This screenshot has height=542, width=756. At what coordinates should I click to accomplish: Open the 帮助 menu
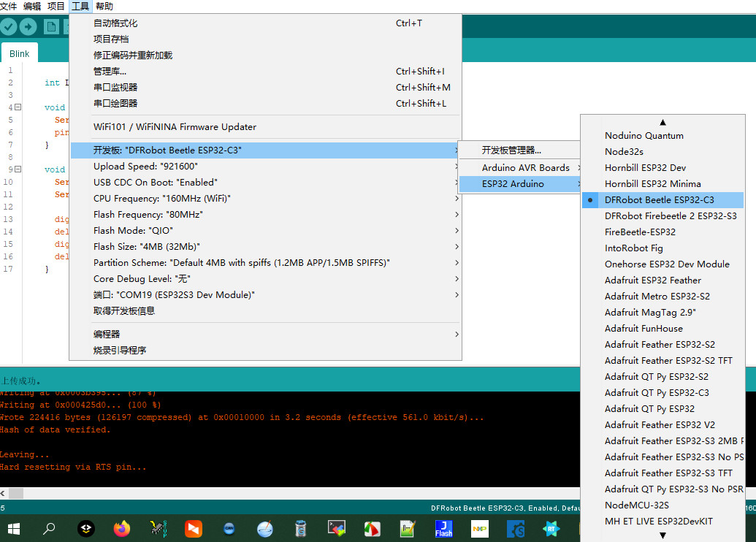(x=104, y=7)
